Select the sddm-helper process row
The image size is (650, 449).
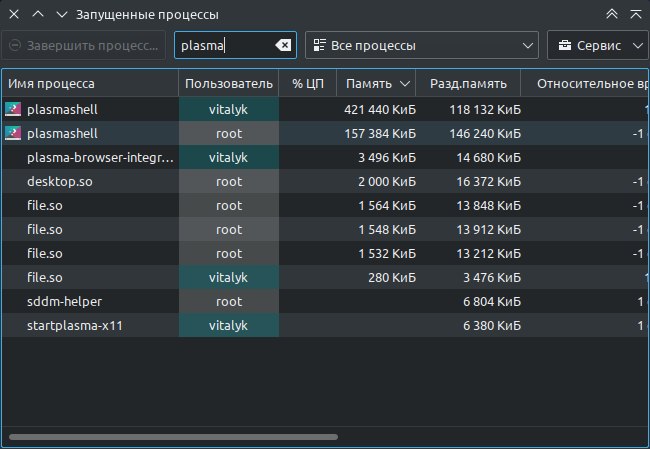(x=325, y=301)
